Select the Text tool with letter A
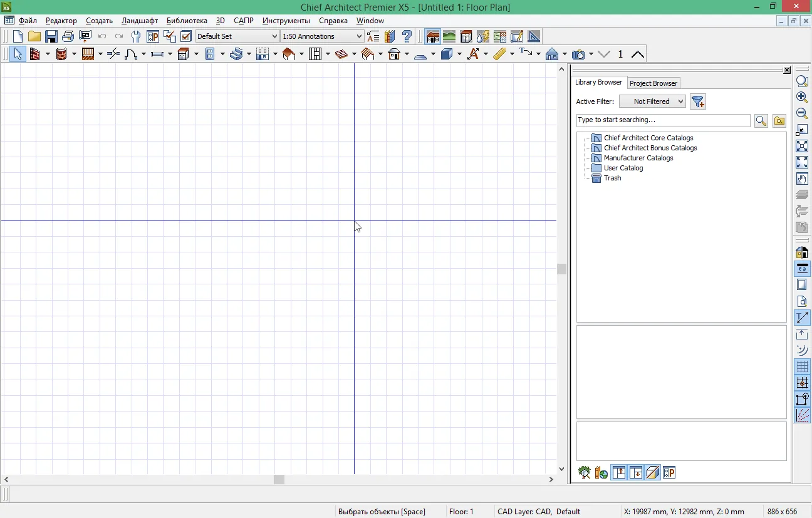Viewport: 812px width, 518px height. [x=473, y=54]
